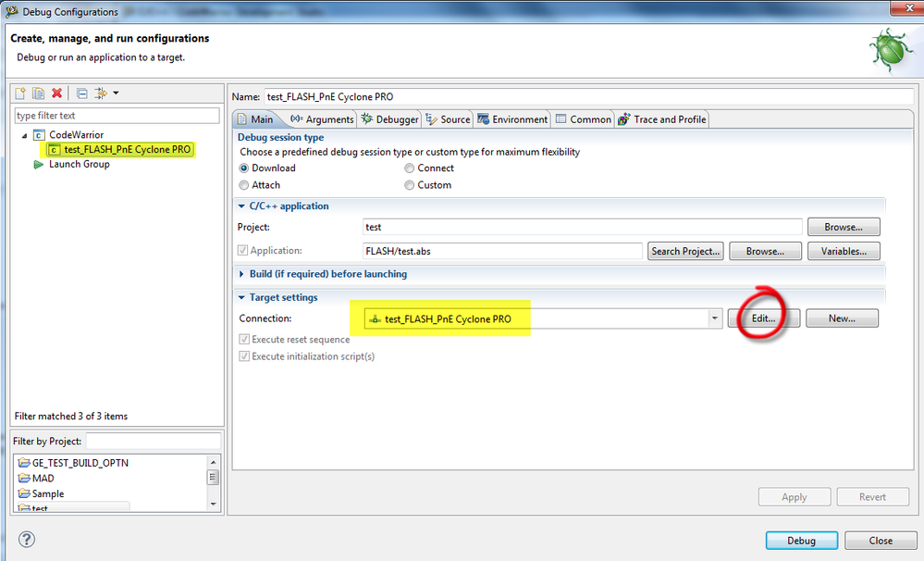Click project list scroll up arrow

[x=214, y=461]
